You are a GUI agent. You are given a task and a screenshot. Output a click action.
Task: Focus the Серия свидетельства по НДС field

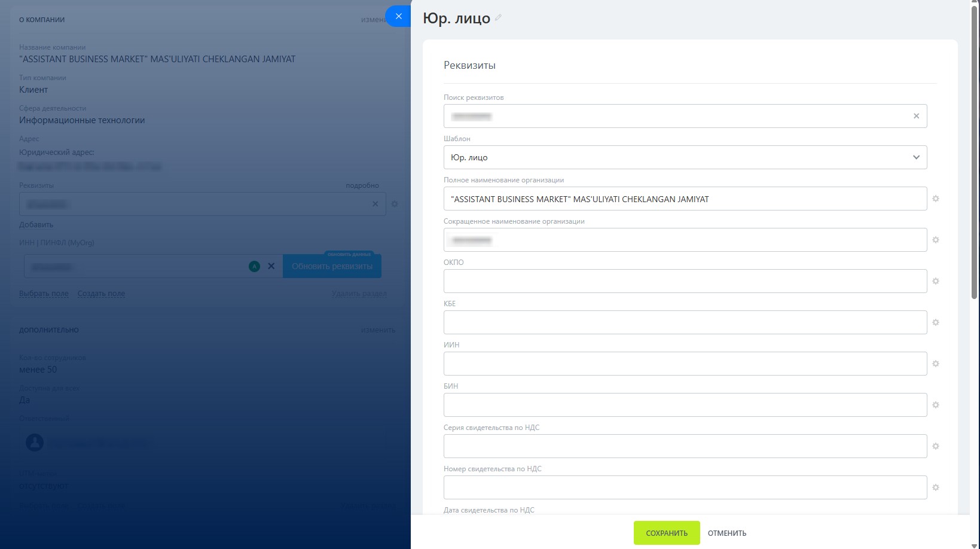(685, 446)
